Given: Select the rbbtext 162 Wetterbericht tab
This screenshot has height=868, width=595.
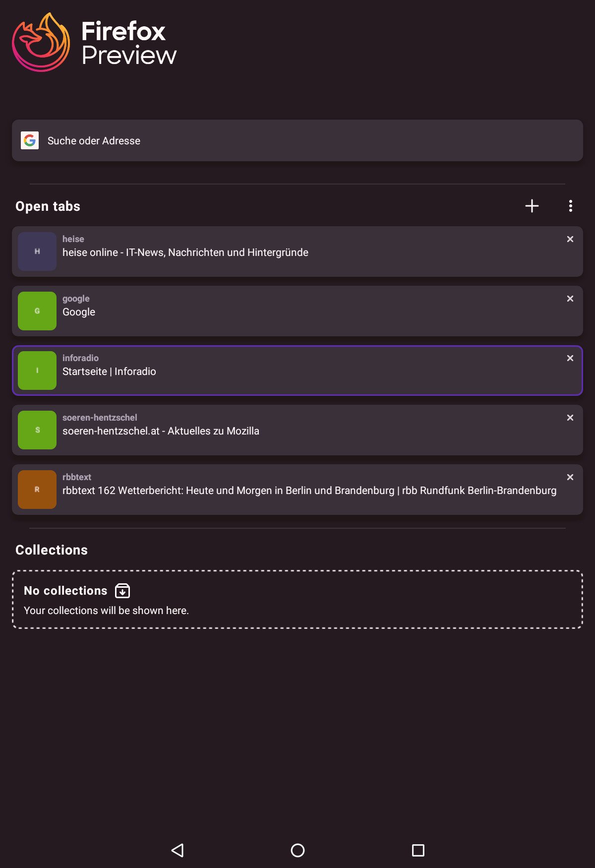Looking at the screenshot, I should point(297,491).
